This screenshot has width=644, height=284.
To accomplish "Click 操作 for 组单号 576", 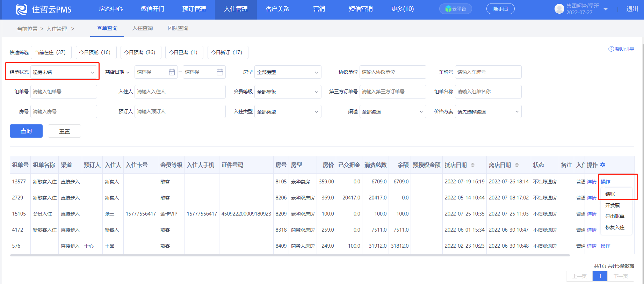I will point(606,246).
